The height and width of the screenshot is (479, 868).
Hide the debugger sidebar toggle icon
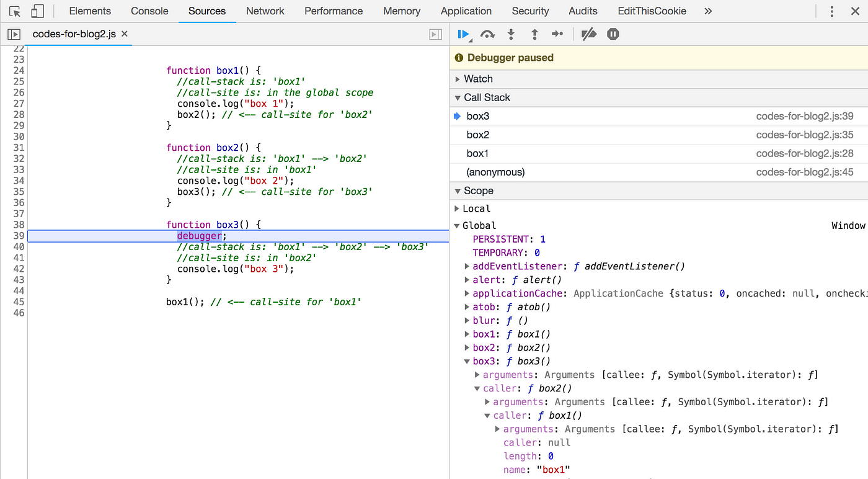436,35
